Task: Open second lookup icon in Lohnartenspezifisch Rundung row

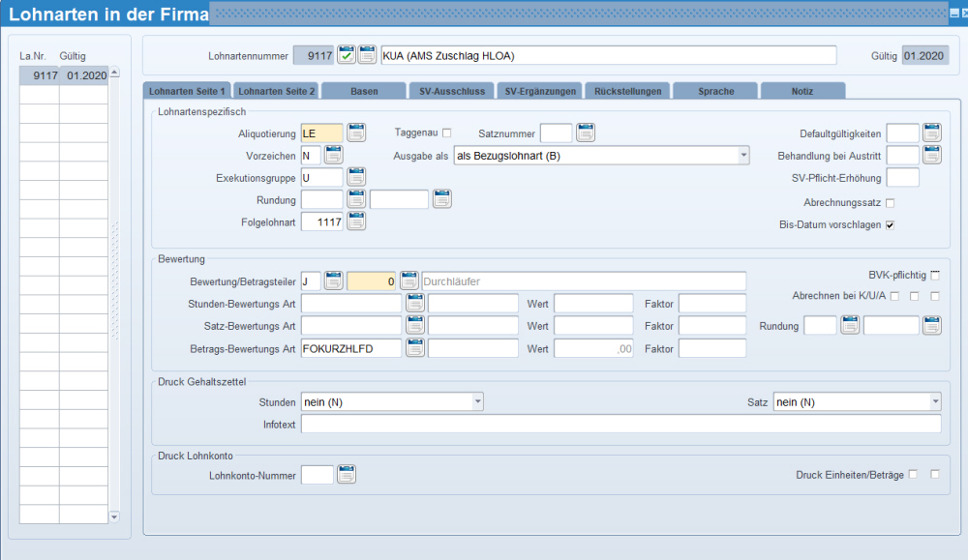Action: coord(442,199)
